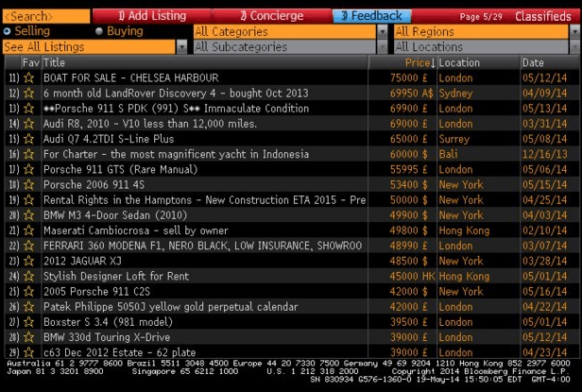Favorite the 2005 Porsche 911 C2S listing
The height and width of the screenshot is (392, 582).
[28, 291]
